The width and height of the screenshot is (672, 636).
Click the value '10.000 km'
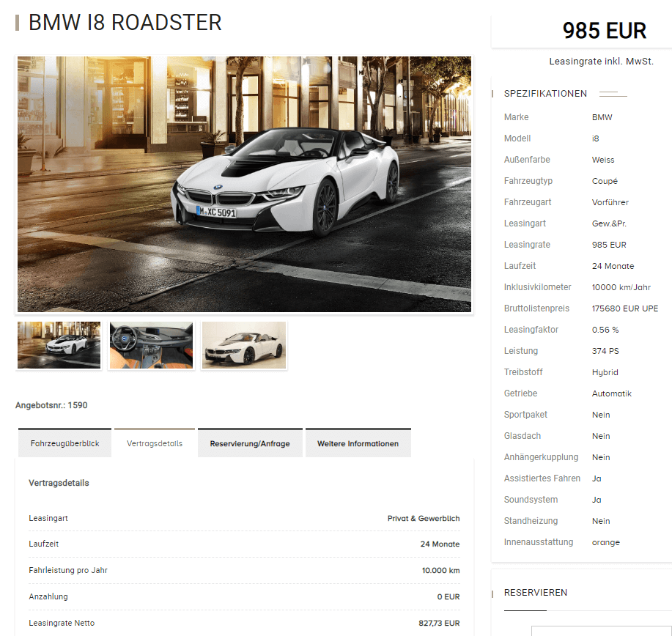[x=440, y=570]
